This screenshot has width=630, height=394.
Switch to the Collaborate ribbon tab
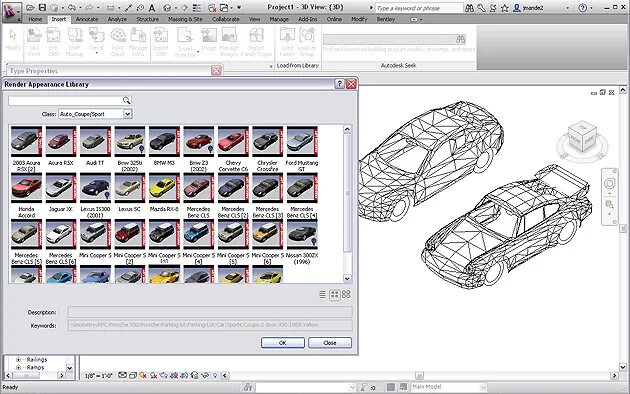tap(225, 19)
